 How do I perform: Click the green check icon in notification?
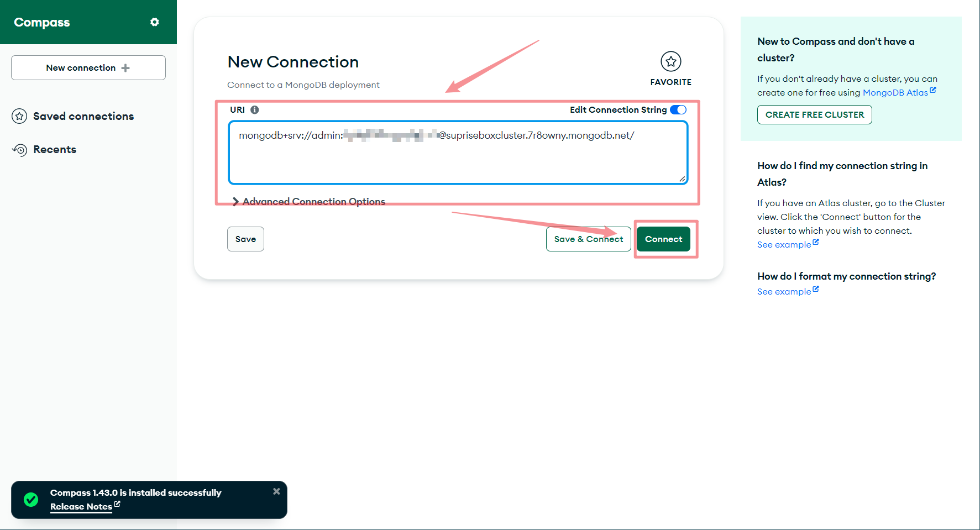31,500
